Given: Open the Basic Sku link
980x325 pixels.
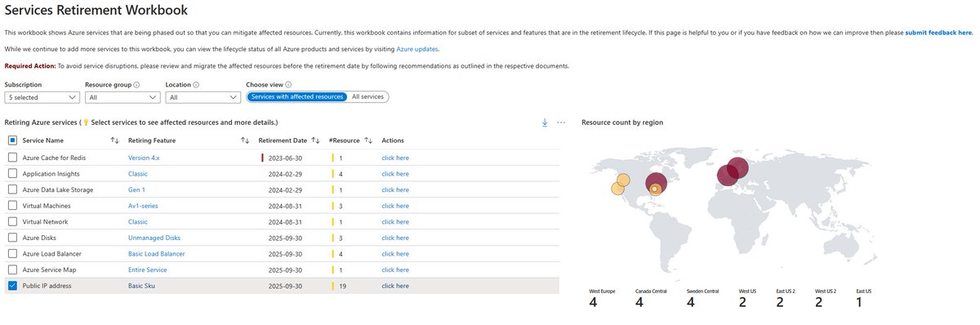Looking at the screenshot, I should (141, 286).
